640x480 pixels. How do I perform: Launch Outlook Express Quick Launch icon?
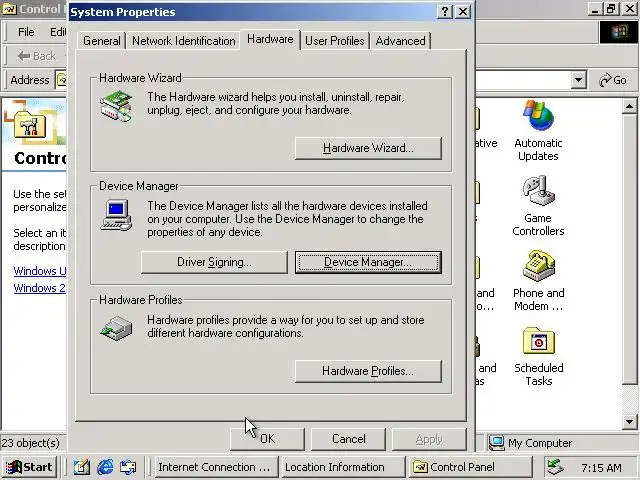[x=128, y=467]
